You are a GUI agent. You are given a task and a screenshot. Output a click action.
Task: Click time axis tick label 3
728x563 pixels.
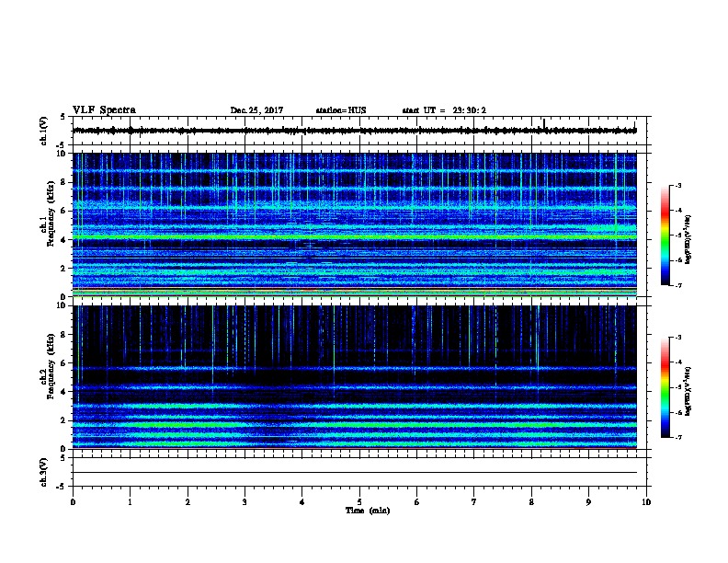coord(245,502)
